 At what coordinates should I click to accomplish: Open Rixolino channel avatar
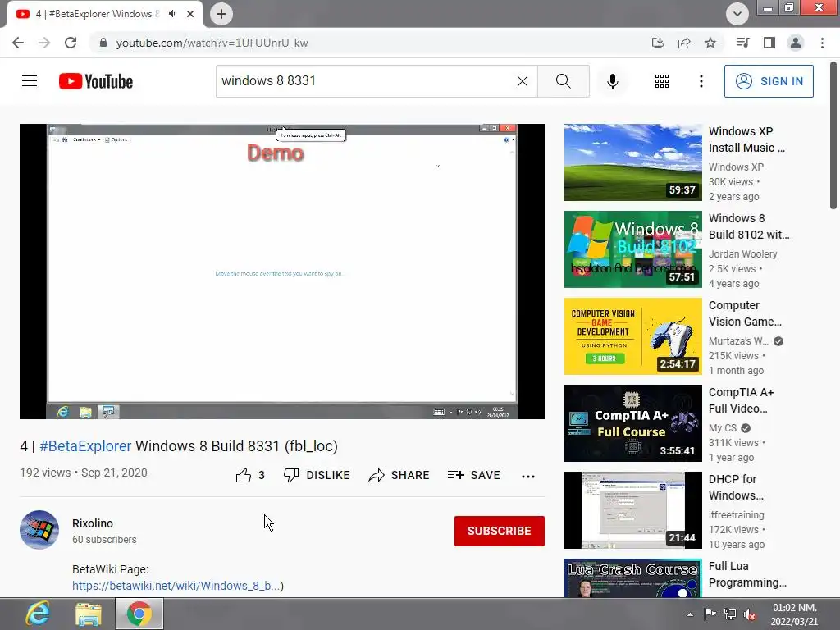point(39,530)
